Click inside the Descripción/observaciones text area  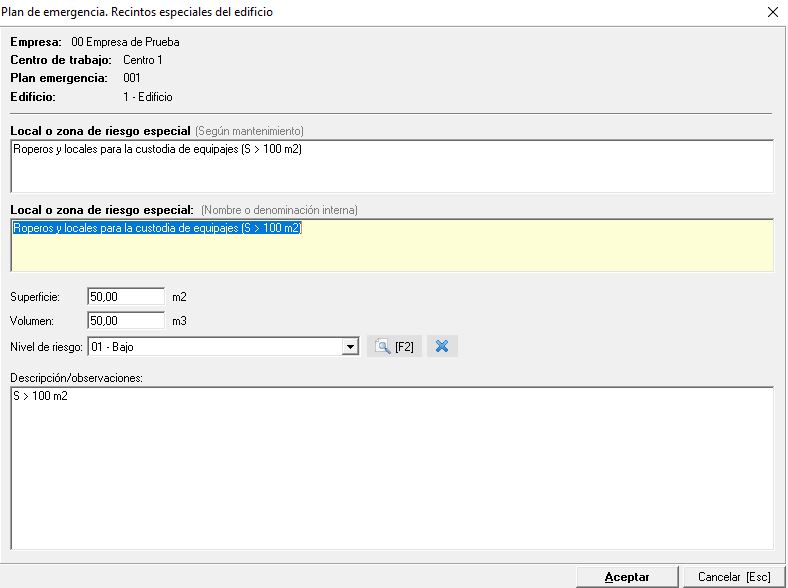coord(391,468)
